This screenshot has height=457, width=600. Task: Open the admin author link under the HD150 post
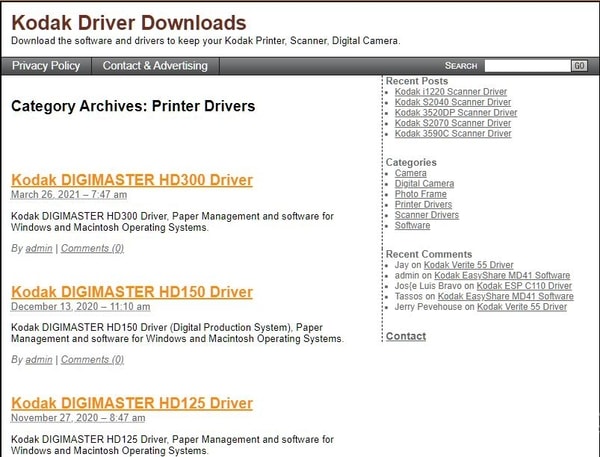(x=39, y=360)
